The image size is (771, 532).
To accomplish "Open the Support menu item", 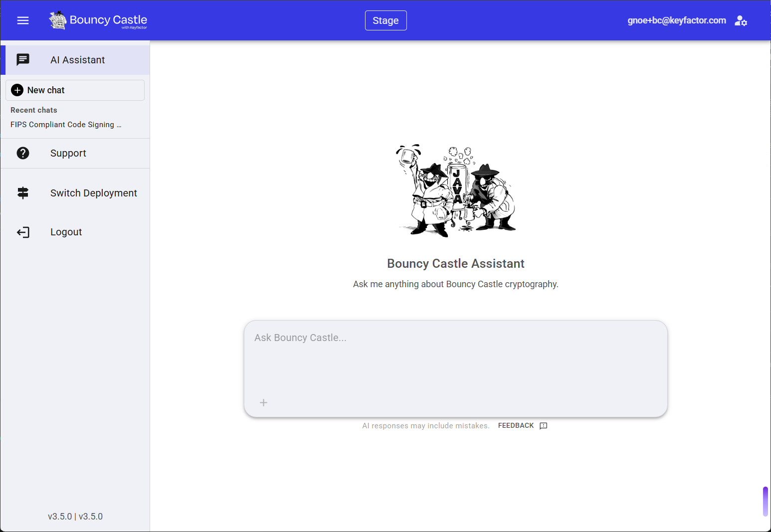I will (x=75, y=153).
